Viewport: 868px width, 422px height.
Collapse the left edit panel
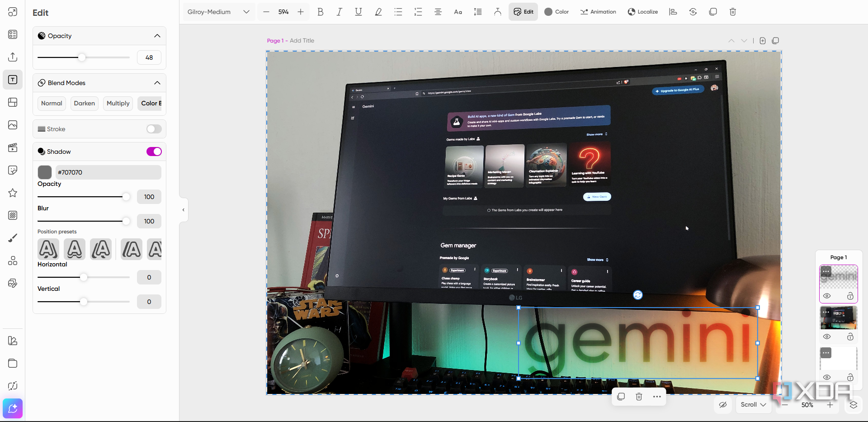183,210
